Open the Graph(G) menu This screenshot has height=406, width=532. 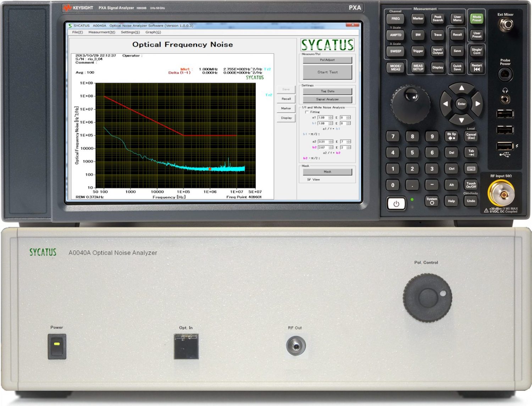click(x=153, y=32)
